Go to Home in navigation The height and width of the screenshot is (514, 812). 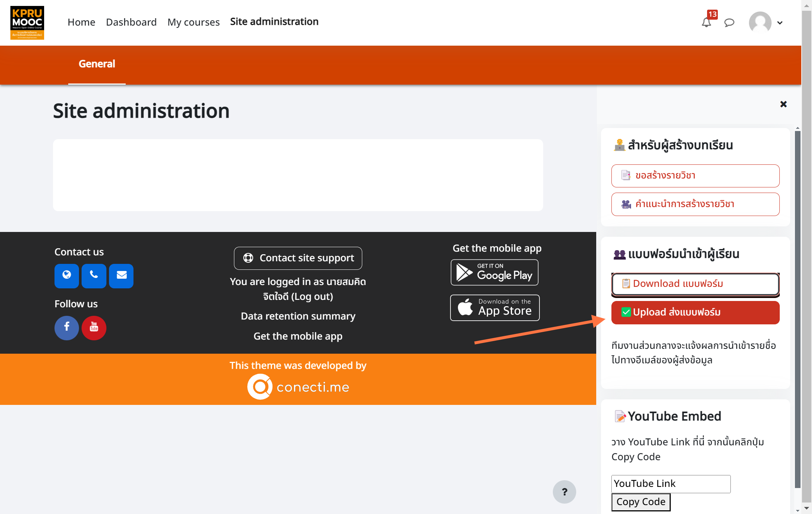[x=82, y=22]
